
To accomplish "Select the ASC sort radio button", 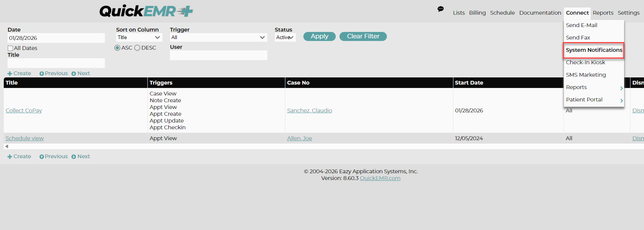I will coord(117,48).
